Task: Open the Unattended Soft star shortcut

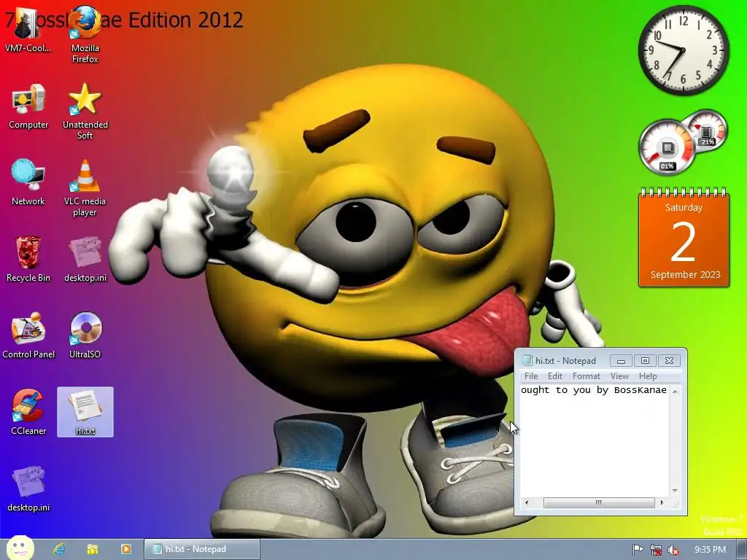Action: coord(85,111)
